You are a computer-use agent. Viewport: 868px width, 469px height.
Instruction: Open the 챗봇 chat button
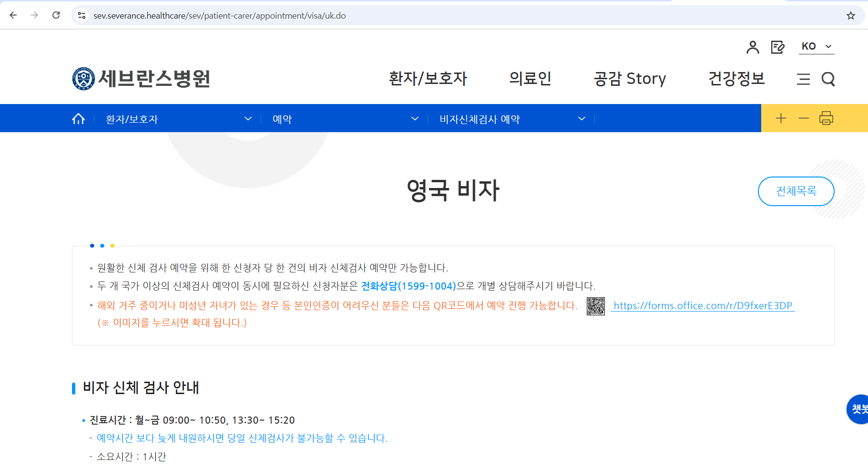[x=859, y=409]
